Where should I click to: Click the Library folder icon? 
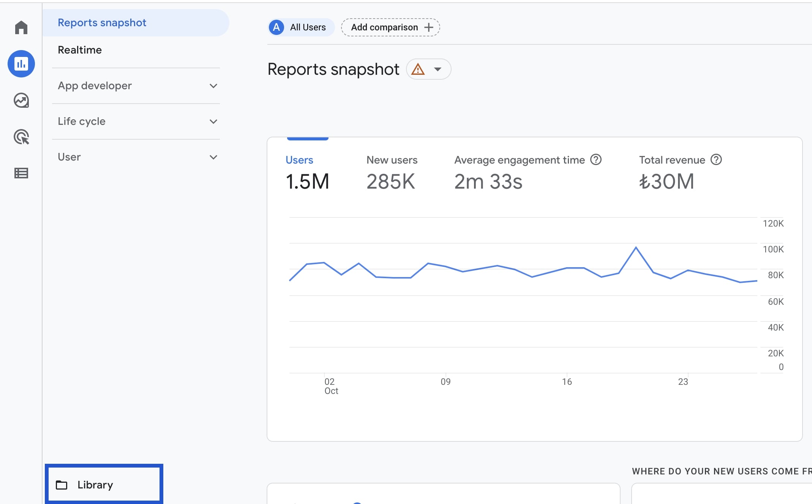click(x=62, y=485)
